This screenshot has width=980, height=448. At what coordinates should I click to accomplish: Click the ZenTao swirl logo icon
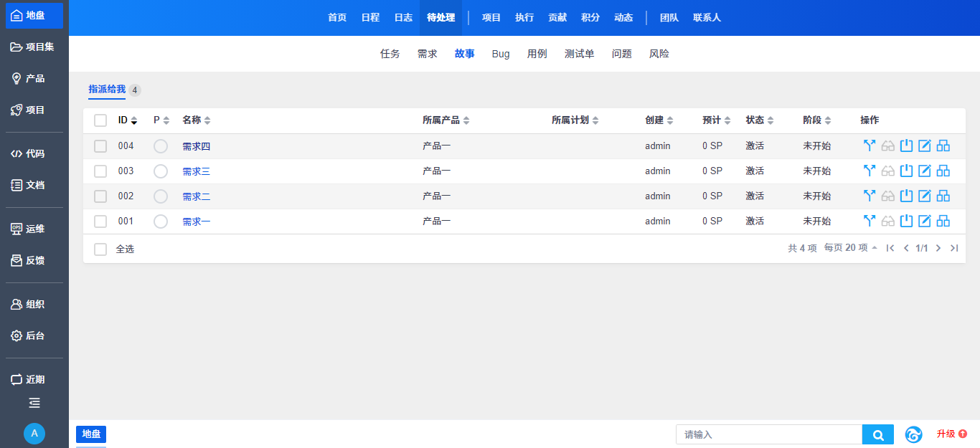913,434
